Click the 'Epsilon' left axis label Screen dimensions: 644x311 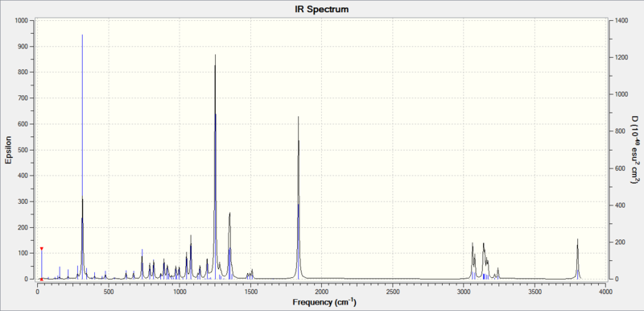[x=8, y=150]
